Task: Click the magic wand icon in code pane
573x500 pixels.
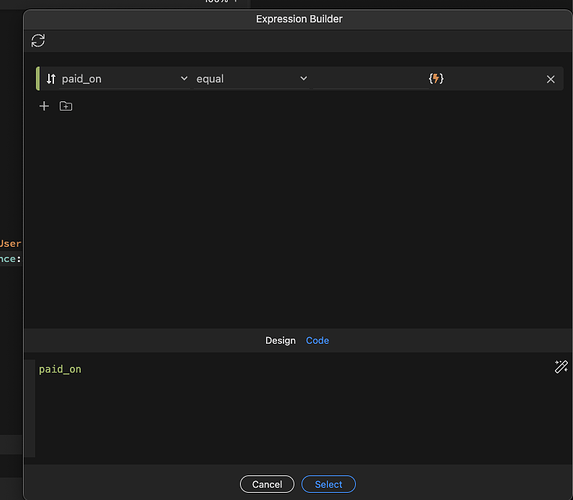Action: [561, 367]
